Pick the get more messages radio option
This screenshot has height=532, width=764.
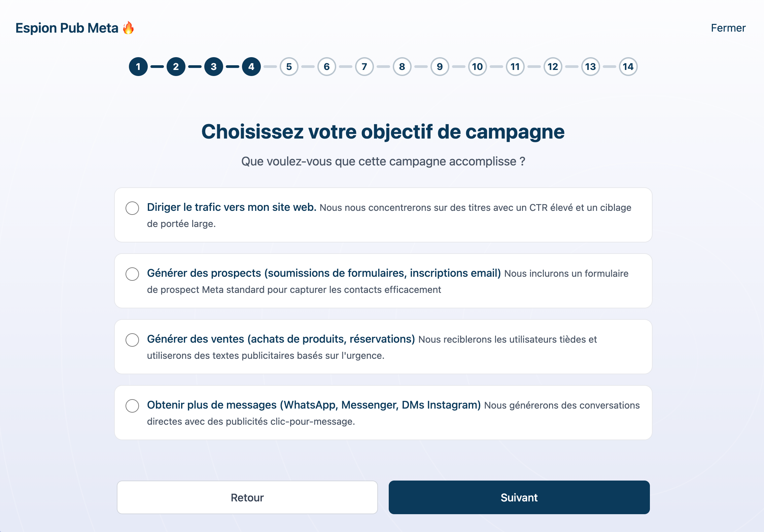coord(132,406)
